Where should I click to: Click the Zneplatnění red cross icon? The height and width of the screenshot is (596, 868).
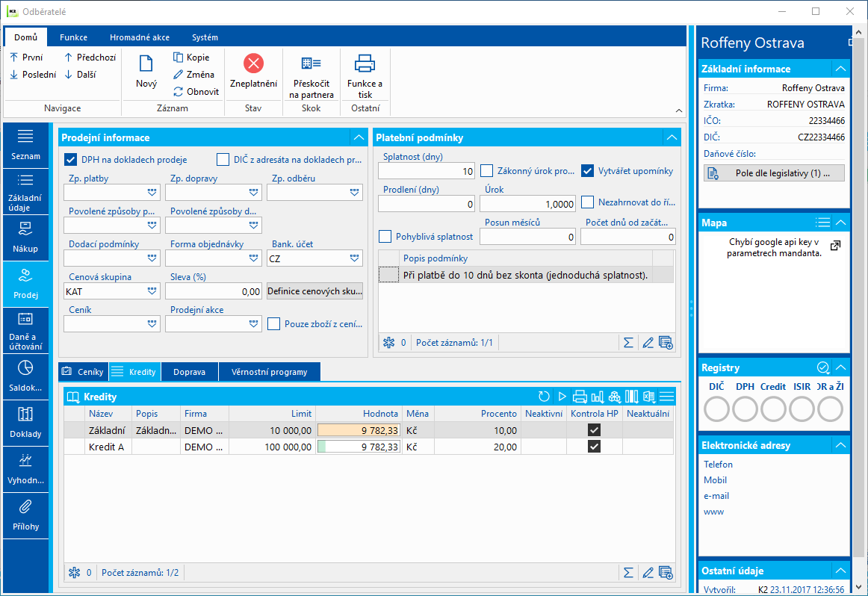pyautogui.click(x=253, y=63)
